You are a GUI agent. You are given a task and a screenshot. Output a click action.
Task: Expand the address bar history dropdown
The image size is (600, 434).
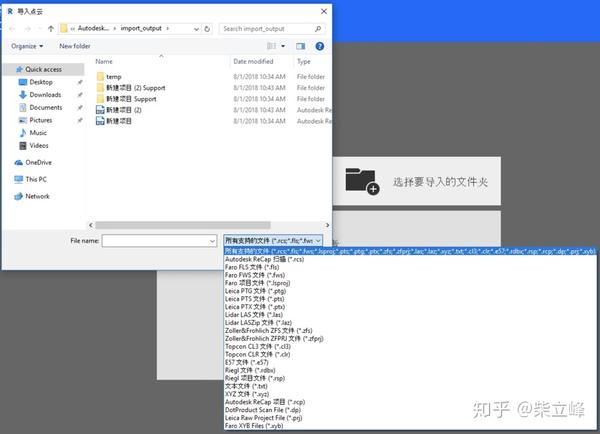point(196,29)
